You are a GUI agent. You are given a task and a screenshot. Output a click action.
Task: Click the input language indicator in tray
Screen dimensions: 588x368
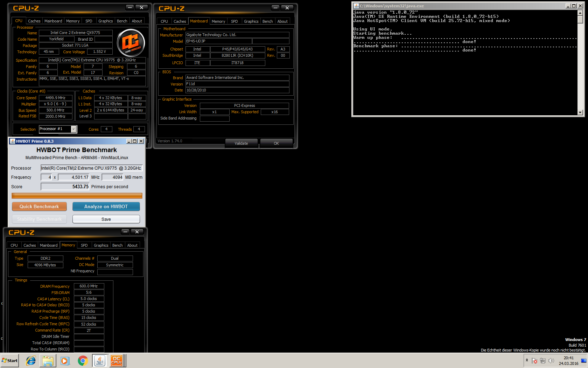coord(583,361)
